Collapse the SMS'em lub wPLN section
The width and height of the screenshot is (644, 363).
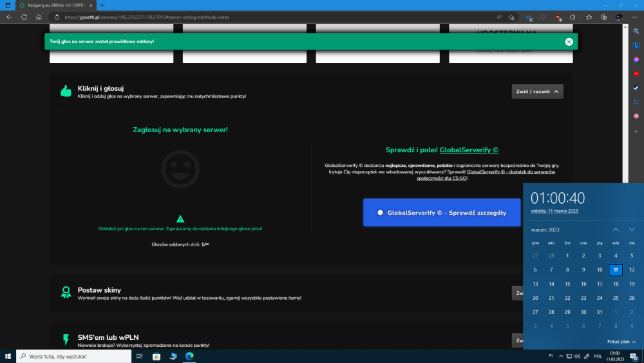(x=518, y=340)
